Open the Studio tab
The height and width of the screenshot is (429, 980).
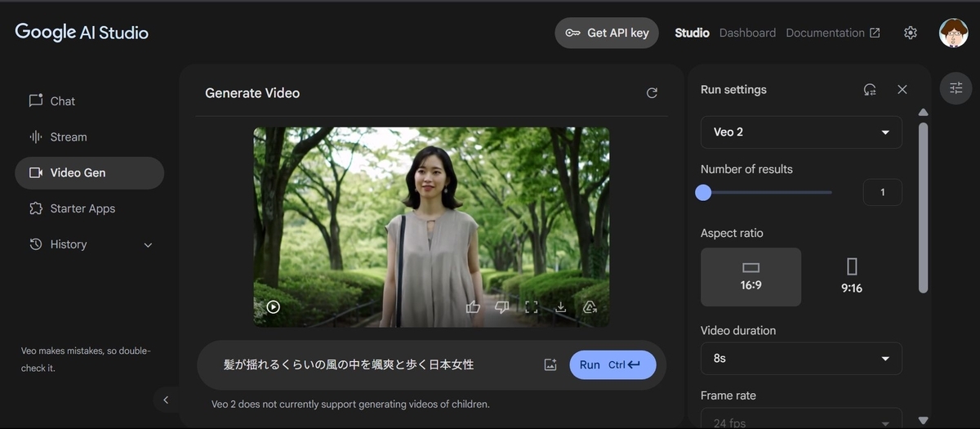[692, 33]
